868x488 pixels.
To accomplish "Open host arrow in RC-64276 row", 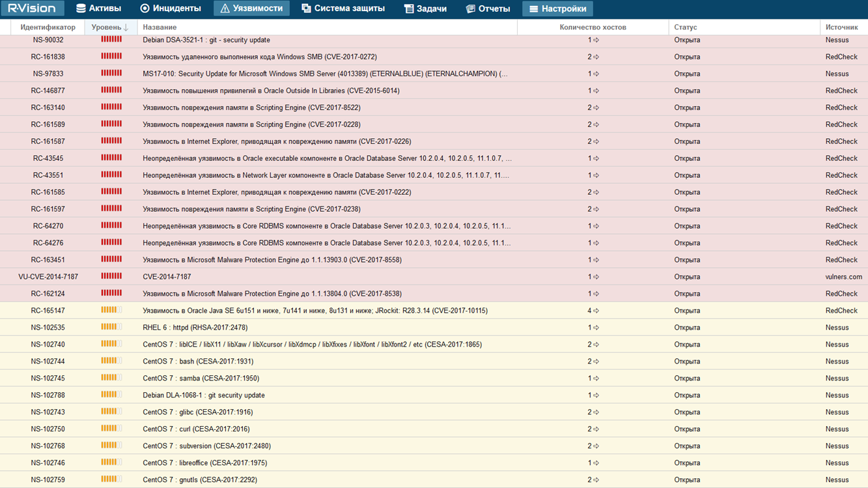I will 596,244.
